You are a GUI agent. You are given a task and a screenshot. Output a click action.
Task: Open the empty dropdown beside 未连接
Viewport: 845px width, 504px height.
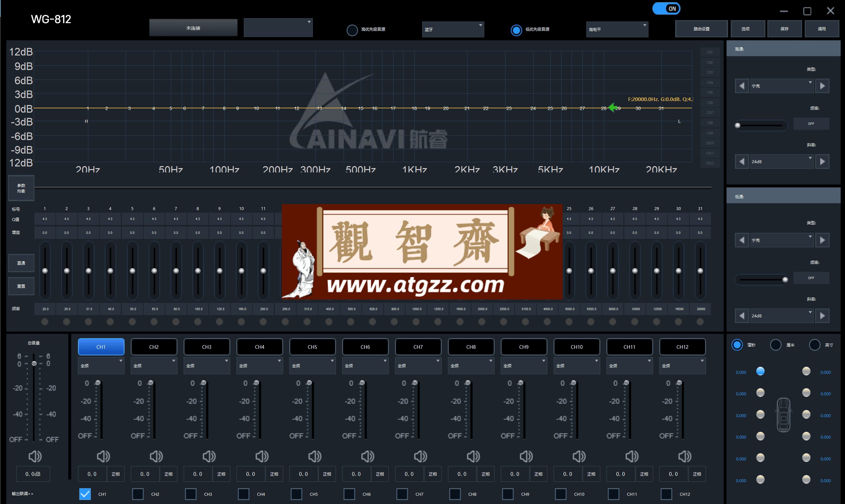click(278, 27)
